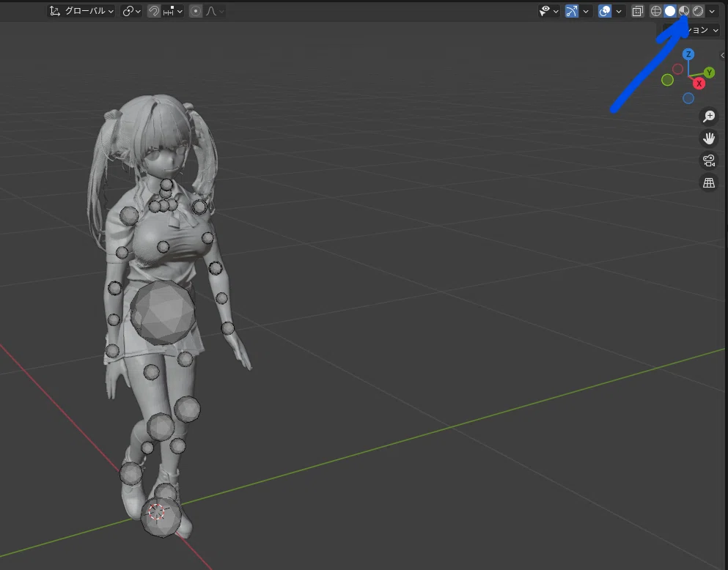Toggle viewport overlays

point(605,11)
